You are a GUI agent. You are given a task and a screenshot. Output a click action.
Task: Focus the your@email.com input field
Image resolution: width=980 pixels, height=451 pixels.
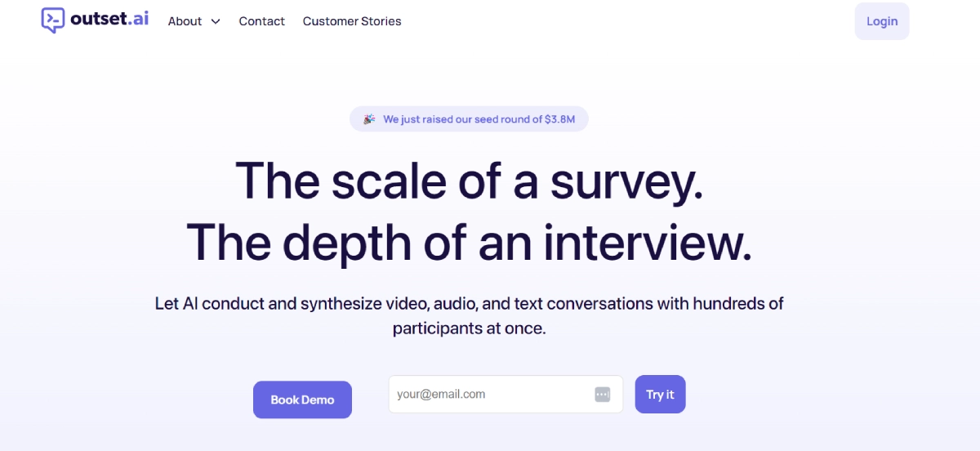click(490, 395)
